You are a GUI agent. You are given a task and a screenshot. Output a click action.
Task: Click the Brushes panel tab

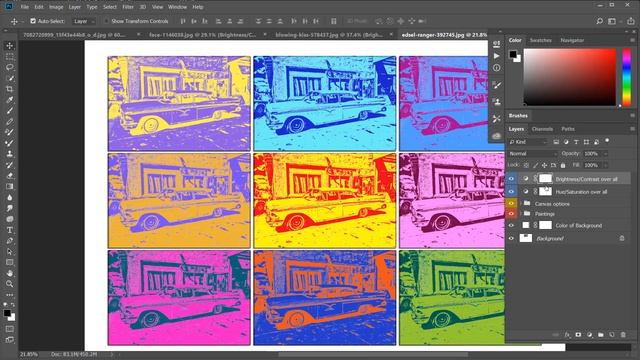pyautogui.click(x=518, y=116)
